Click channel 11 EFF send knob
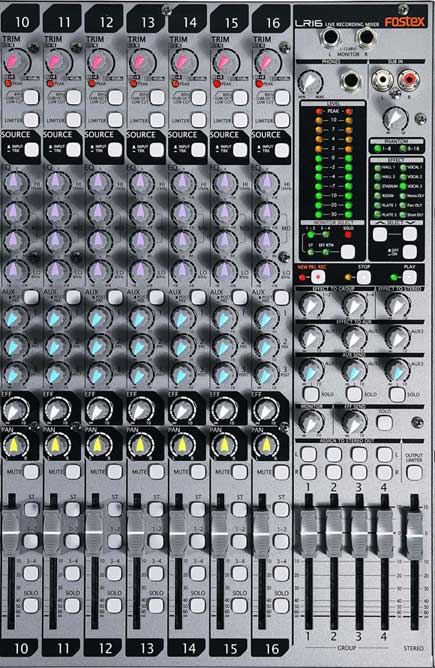The width and height of the screenshot is (435, 668). tap(58, 410)
